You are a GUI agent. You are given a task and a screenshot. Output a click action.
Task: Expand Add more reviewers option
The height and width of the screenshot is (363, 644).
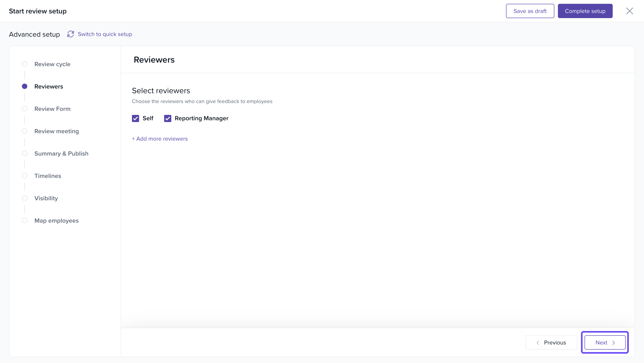160,139
